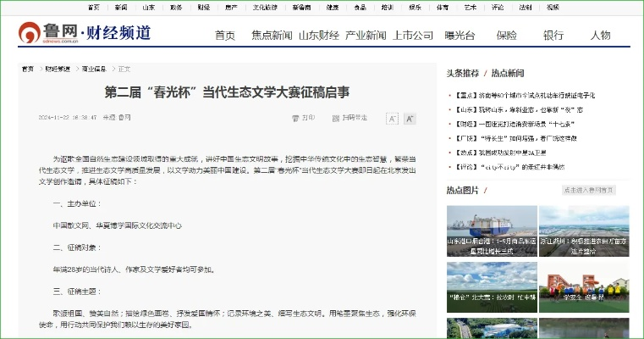644x339 pixels.
Task: Select 上市公司 navigation item
Action: [414, 36]
